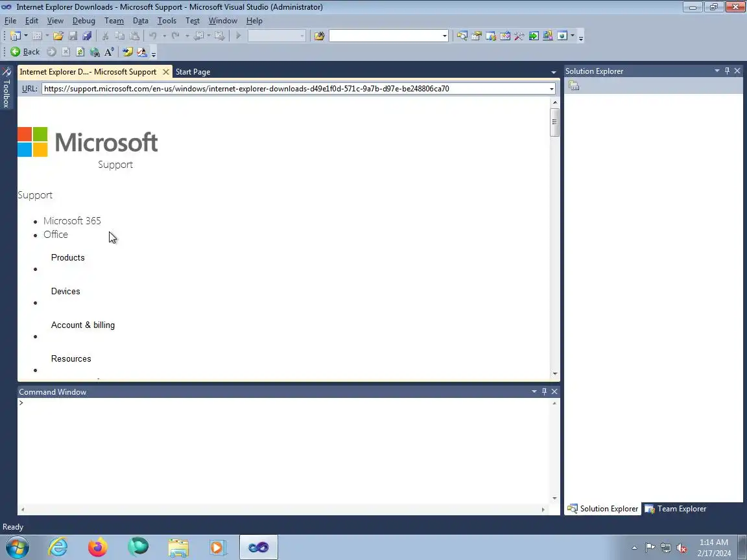Pin the Command Window auto-hide

tap(544, 391)
